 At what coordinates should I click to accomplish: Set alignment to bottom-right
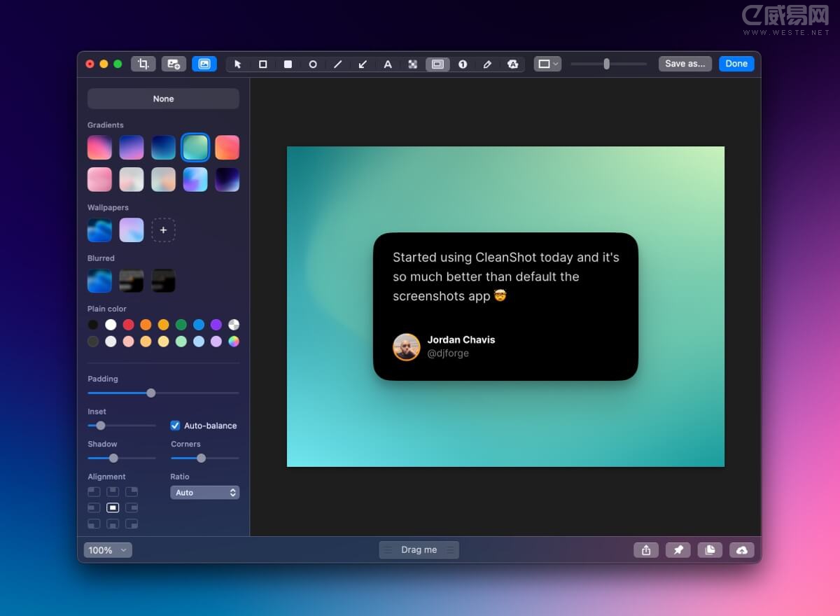(x=132, y=524)
